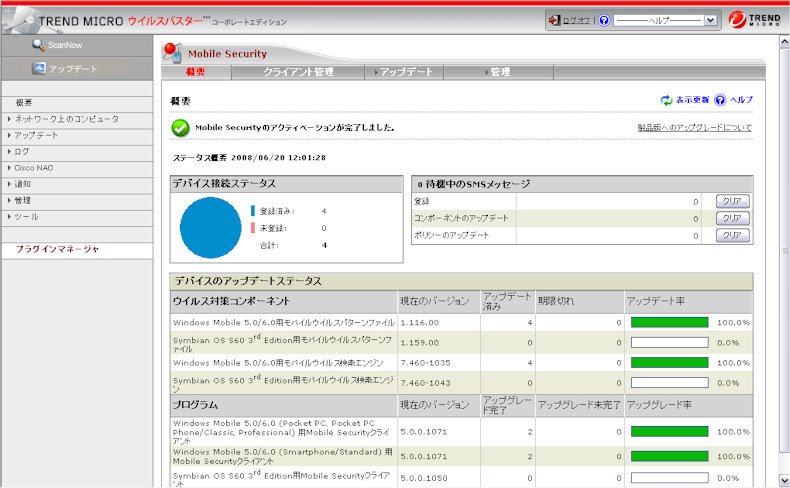
Task: Click クリア button for 登録 row
Action: coord(733,201)
